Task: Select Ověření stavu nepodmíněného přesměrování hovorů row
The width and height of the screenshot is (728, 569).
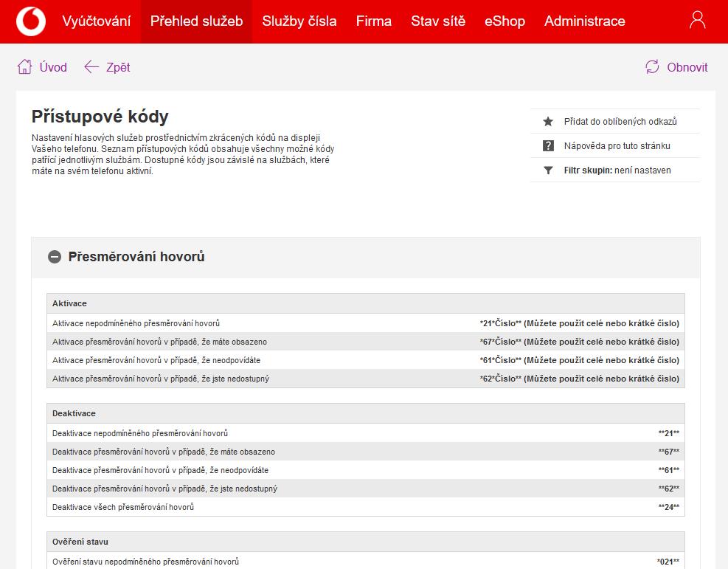Action: 365,562
